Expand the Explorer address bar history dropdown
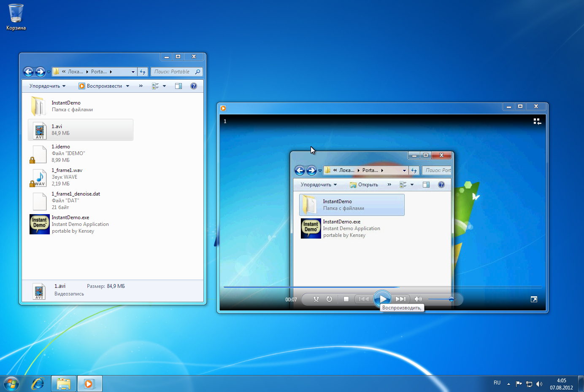Viewport: 584px width, 392px height. point(133,72)
